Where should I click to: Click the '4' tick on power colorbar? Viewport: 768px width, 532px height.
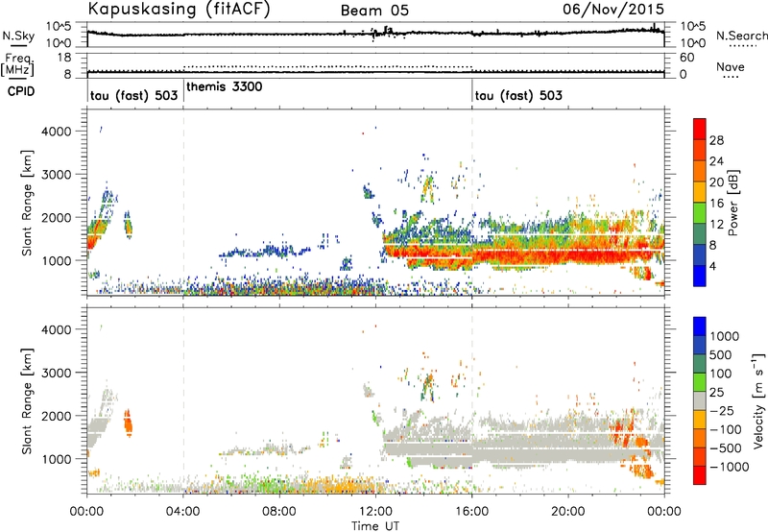[x=712, y=266]
